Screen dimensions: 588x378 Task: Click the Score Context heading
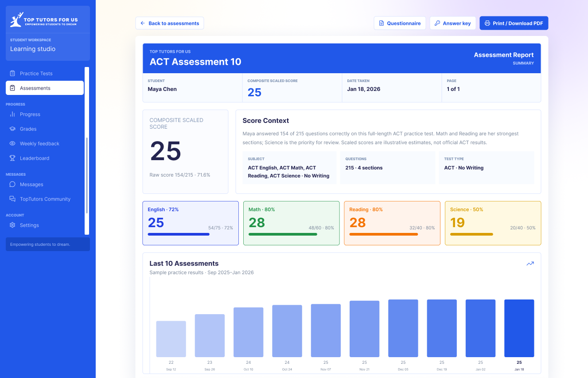pyautogui.click(x=266, y=121)
